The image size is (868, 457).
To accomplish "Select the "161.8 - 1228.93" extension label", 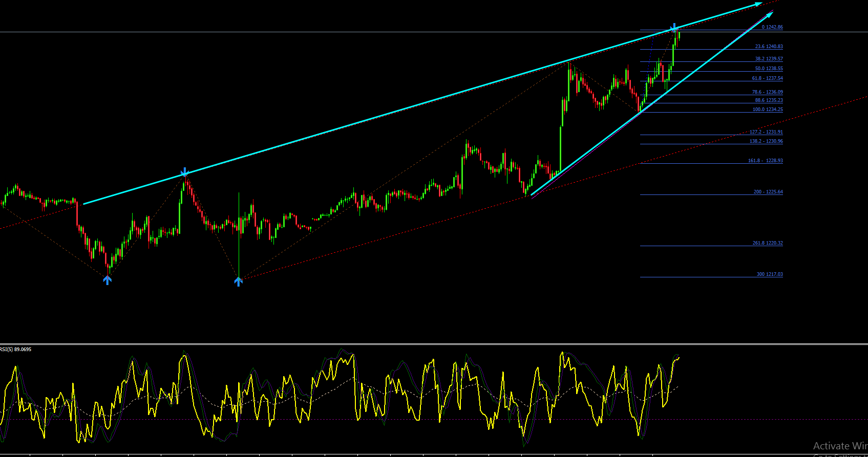I will (x=766, y=161).
